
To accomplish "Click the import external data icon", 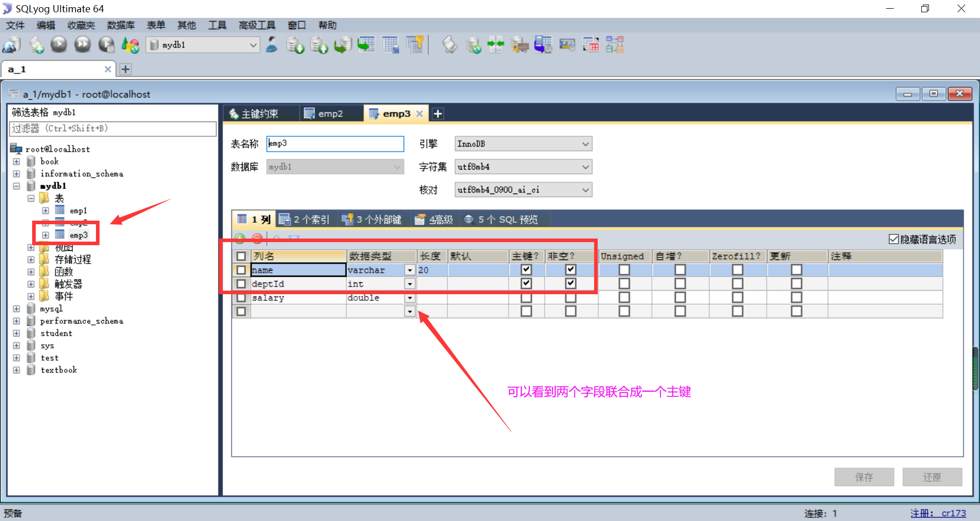I will coord(295,45).
